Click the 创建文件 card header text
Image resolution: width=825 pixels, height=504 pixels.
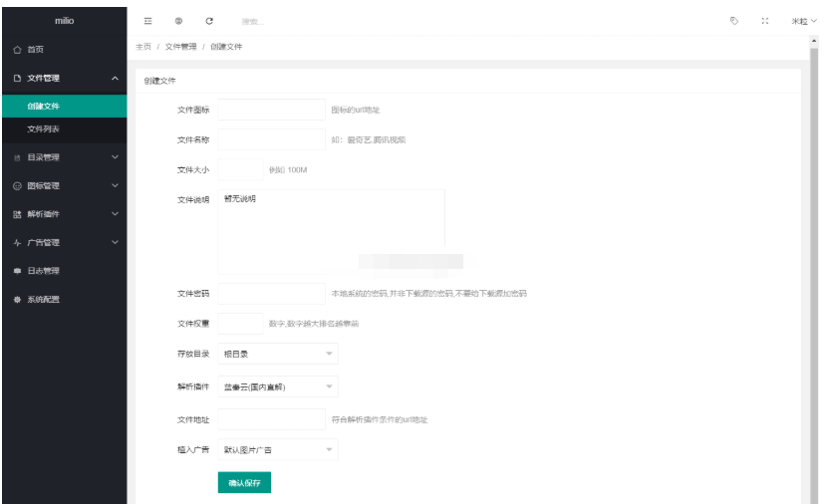160,81
